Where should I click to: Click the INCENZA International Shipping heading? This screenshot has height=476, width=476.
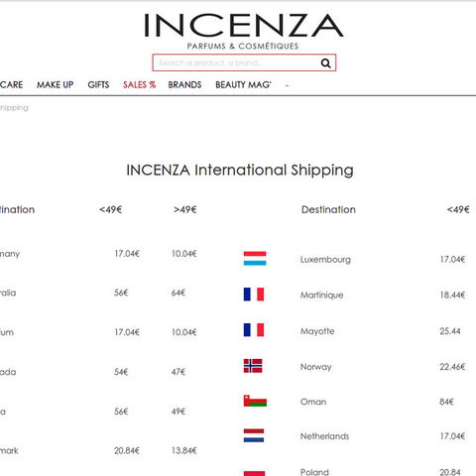point(240,171)
